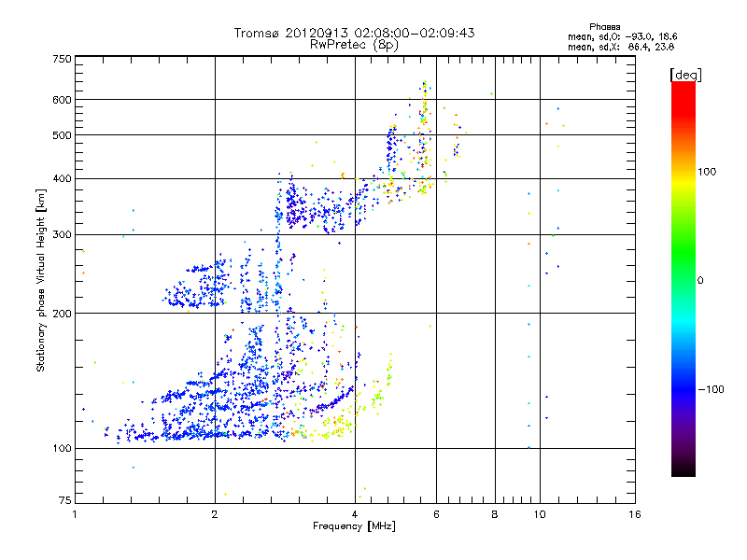Click y-axis tick label '400'
Image resolution: width=747 pixels, height=560 pixels.
tap(62, 179)
